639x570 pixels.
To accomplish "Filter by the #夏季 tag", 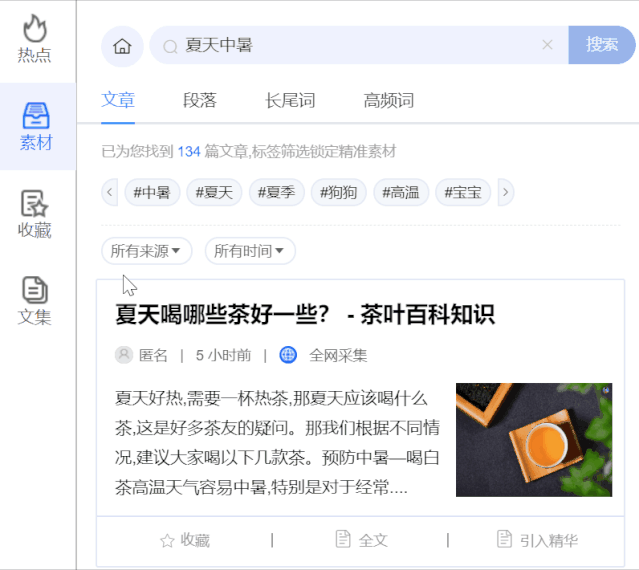I will point(277,192).
